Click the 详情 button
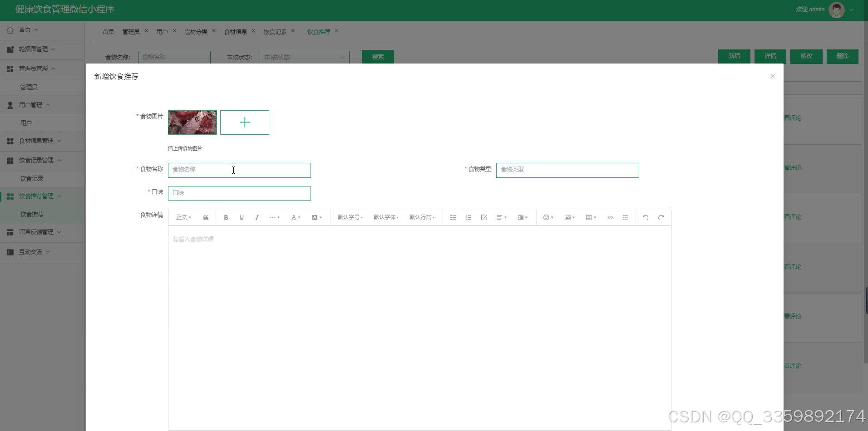The height and width of the screenshot is (431, 868). click(770, 56)
